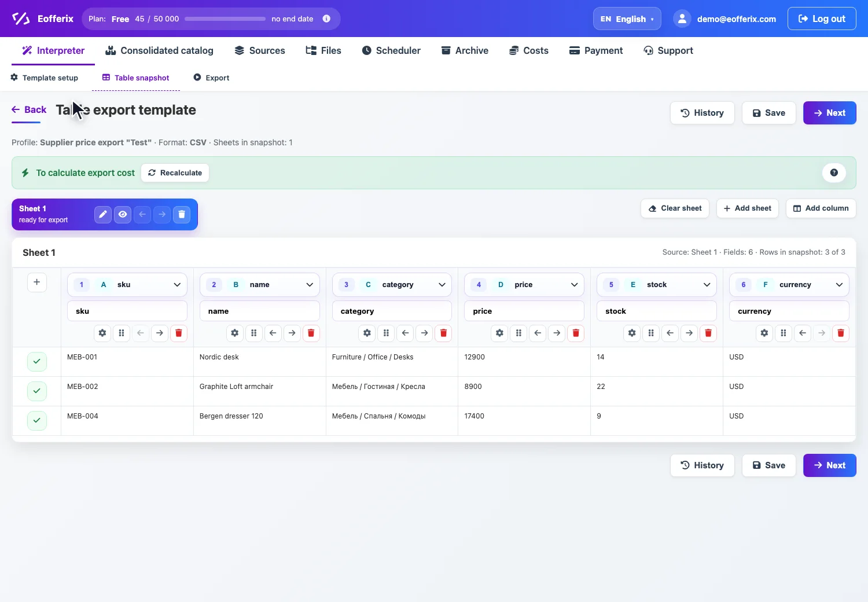
Task: Click the Add sheet button
Action: [748, 208]
